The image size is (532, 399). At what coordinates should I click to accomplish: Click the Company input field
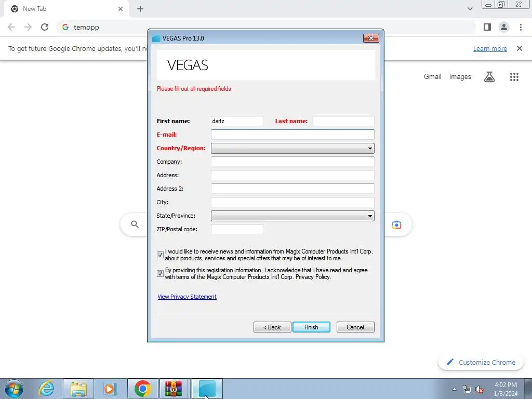tap(292, 162)
